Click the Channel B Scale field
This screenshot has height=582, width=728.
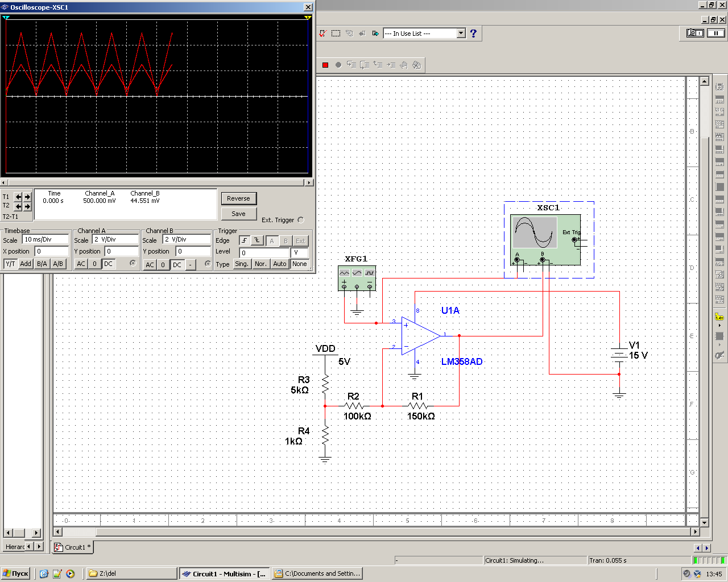point(186,240)
